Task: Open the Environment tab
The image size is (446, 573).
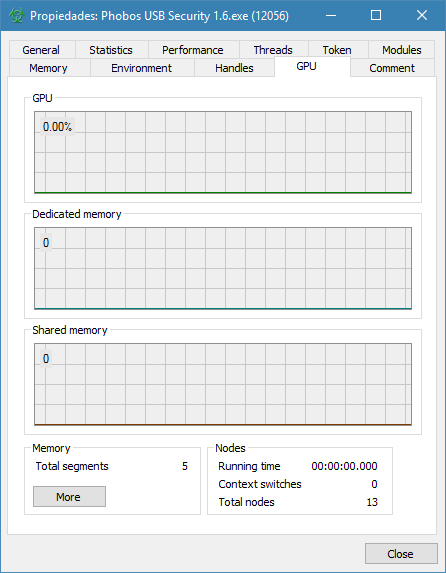Action: pos(141,68)
